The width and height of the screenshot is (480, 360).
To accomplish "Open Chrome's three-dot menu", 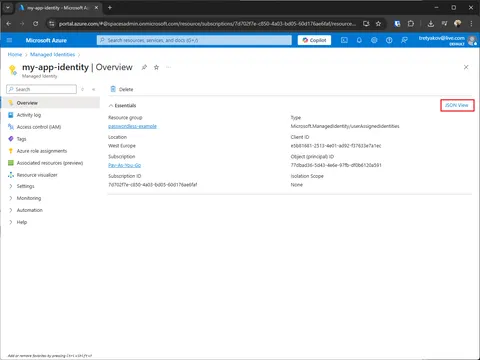I will pos(471,24).
